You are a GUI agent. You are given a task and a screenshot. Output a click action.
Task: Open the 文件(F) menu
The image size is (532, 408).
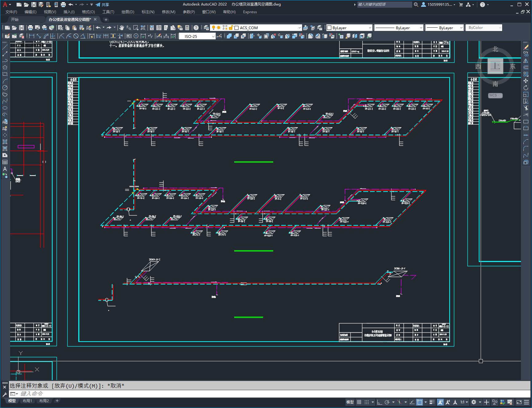(x=11, y=12)
